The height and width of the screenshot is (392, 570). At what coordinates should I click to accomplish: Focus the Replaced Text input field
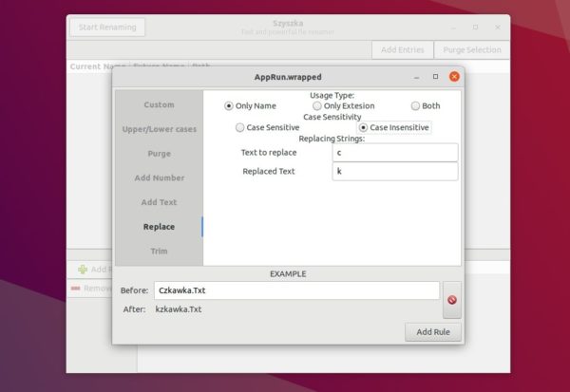pyautogui.click(x=395, y=171)
